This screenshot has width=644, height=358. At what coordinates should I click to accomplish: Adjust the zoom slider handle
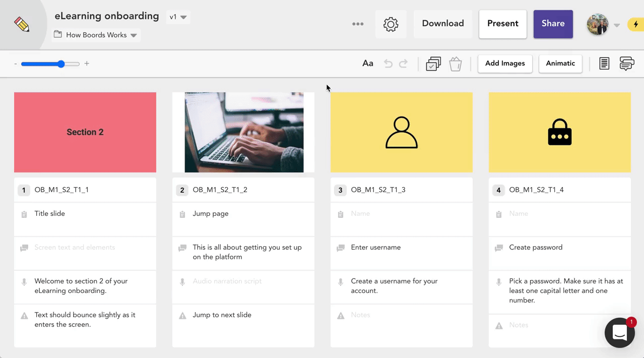61,64
